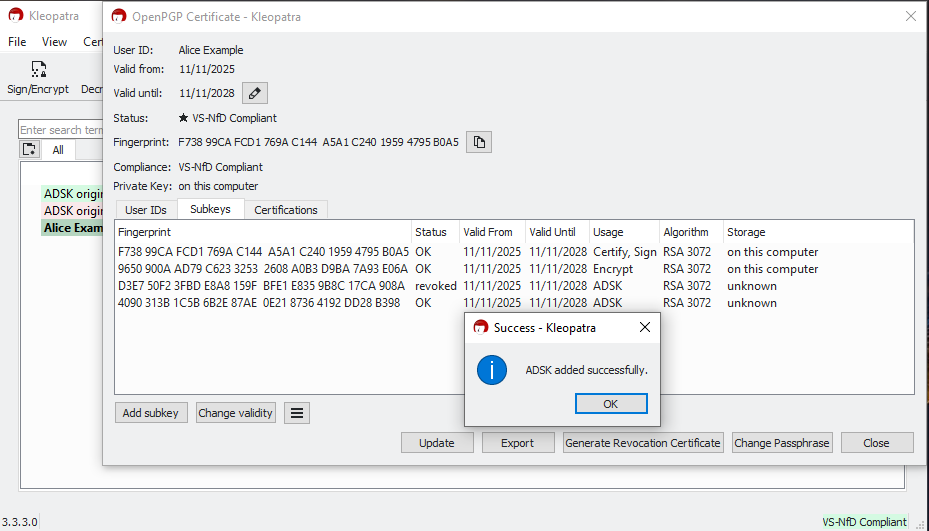Screen dimensions: 929x531
Task: Click the Sign/Encrypt toolbar icon
Action: coord(39,69)
